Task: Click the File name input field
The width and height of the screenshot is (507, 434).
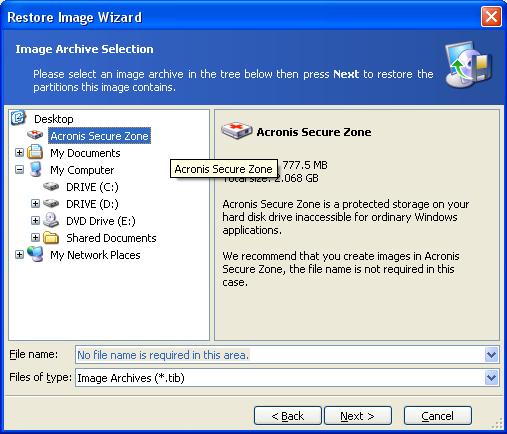Action: pyautogui.click(x=280, y=355)
